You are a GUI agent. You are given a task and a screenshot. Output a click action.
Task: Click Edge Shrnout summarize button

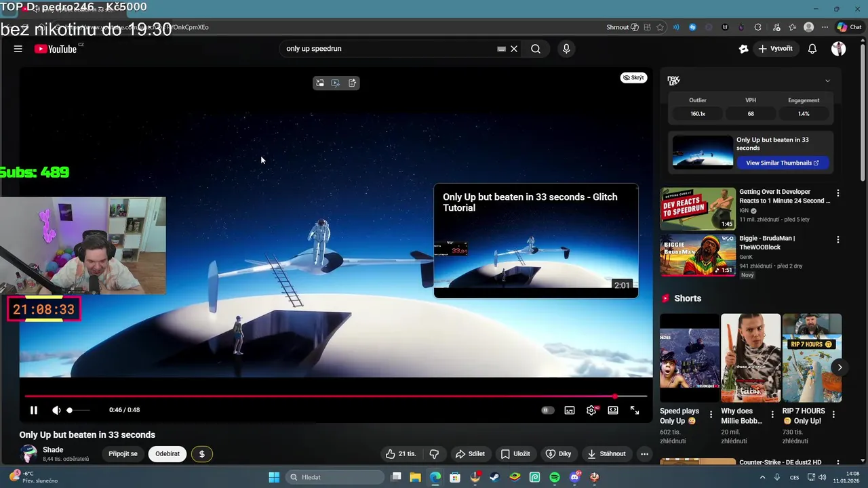point(622,27)
